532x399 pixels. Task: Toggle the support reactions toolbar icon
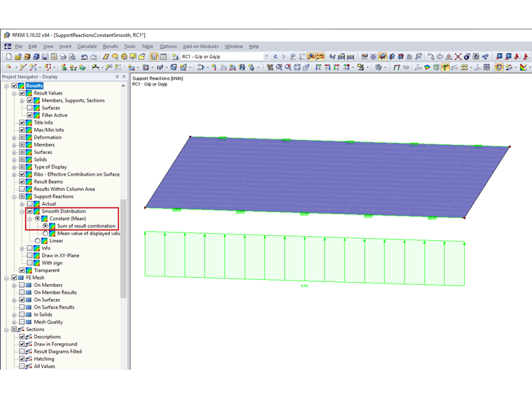pos(445,67)
